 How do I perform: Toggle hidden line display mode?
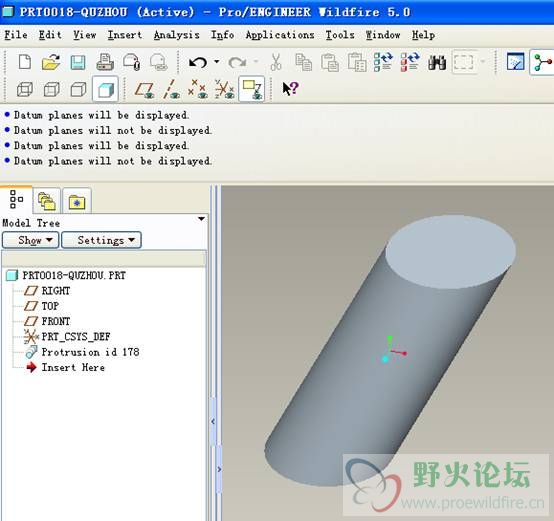click(x=52, y=89)
